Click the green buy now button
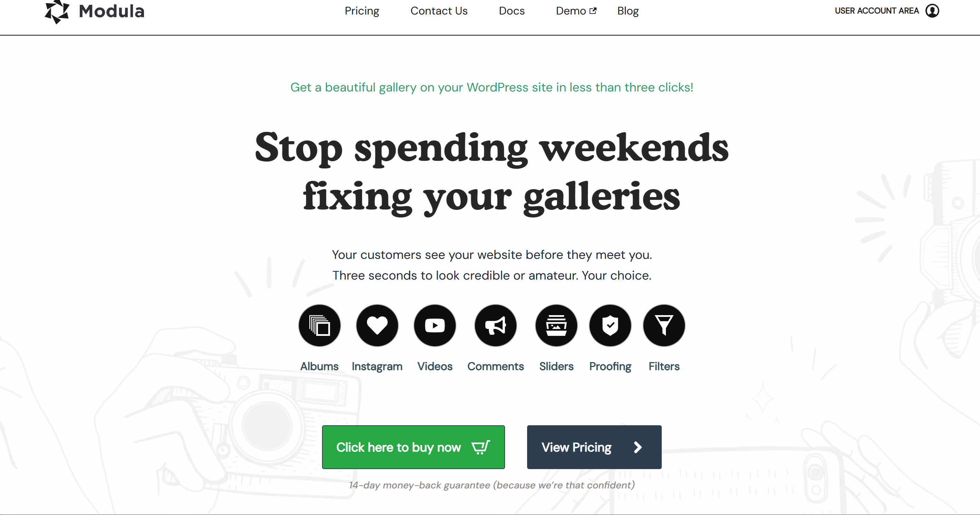 (x=414, y=447)
